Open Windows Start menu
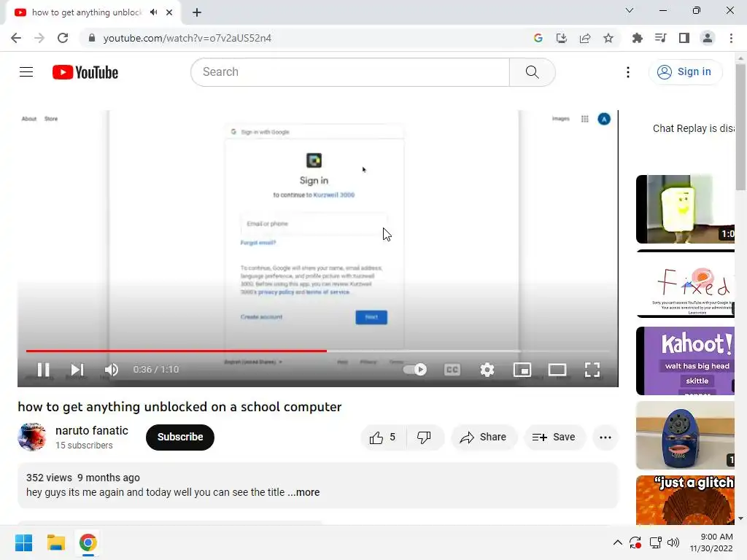Viewport: 747px width, 560px height. pyautogui.click(x=23, y=542)
